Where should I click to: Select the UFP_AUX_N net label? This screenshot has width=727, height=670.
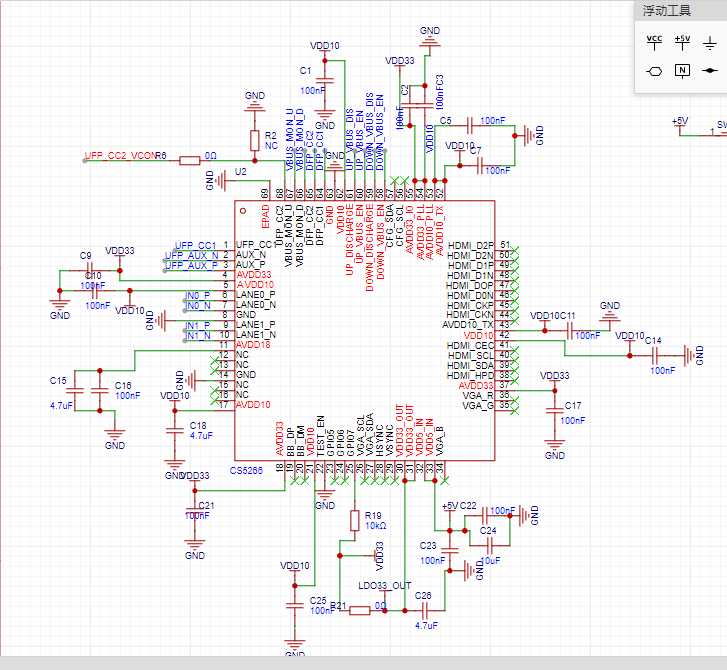pos(191,255)
